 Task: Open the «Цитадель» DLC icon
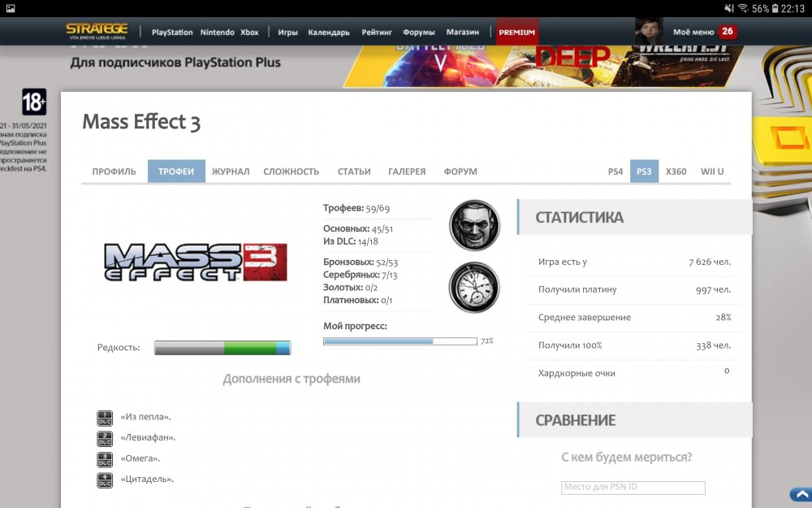click(105, 480)
